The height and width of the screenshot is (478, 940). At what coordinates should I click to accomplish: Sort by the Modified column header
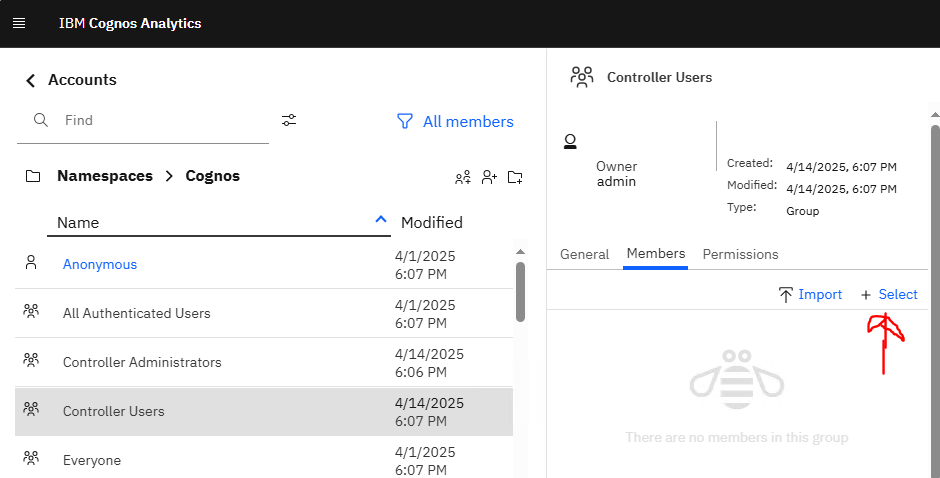click(432, 223)
